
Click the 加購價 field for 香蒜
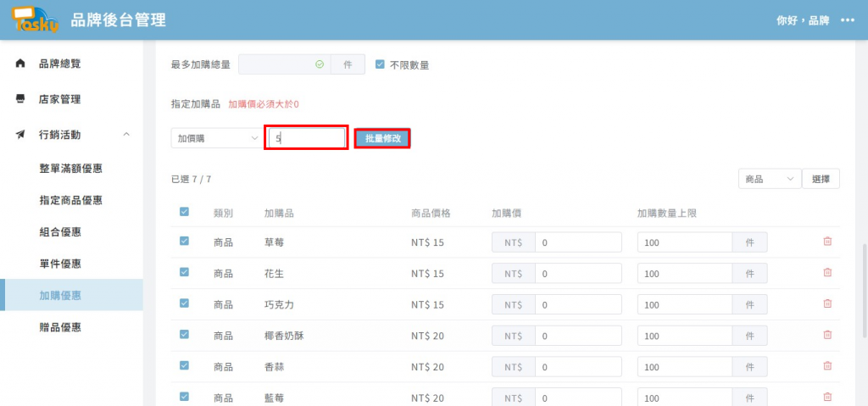click(x=578, y=366)
